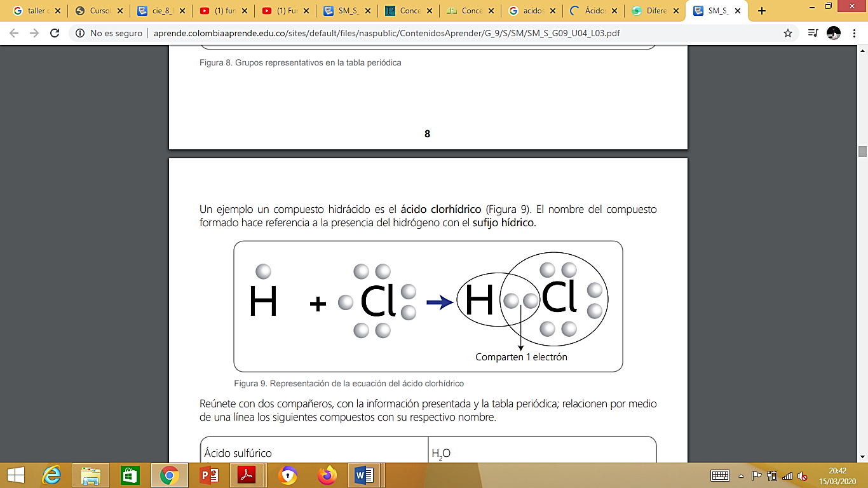The height and width of the screenshot is (488, 868).
Task: View site info for 'No es seguro'
Action: [108, 33]
